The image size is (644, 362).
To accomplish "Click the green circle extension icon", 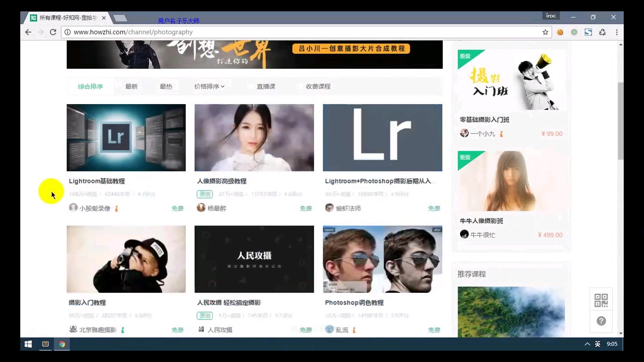I will click(x=574, y=32).
